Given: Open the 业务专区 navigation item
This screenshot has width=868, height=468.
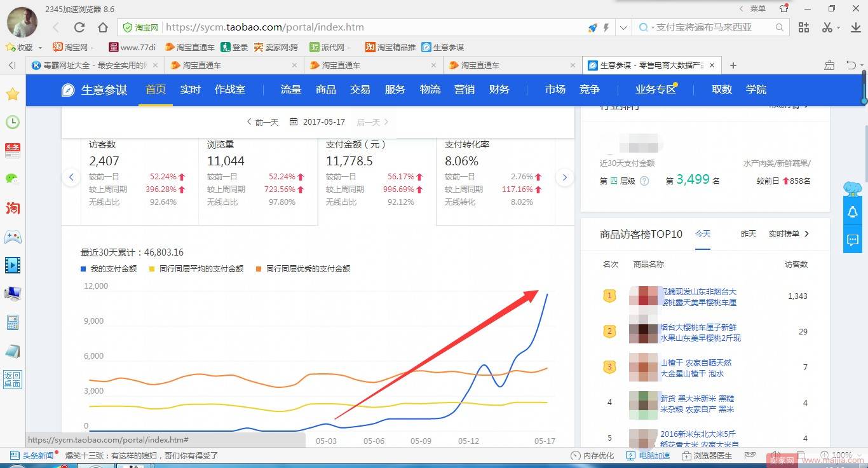Looking at the screenshot, I should [x=655, y=90].
